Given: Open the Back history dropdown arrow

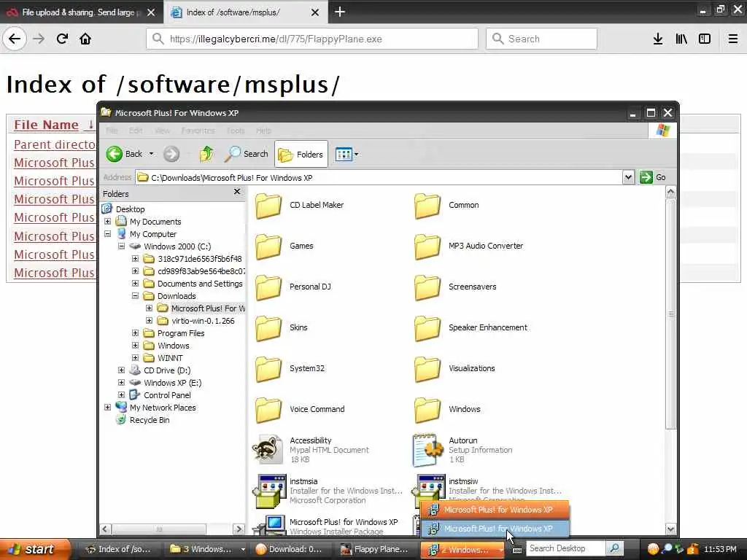Looking at the screenshot, I should [x=151, y=154].
